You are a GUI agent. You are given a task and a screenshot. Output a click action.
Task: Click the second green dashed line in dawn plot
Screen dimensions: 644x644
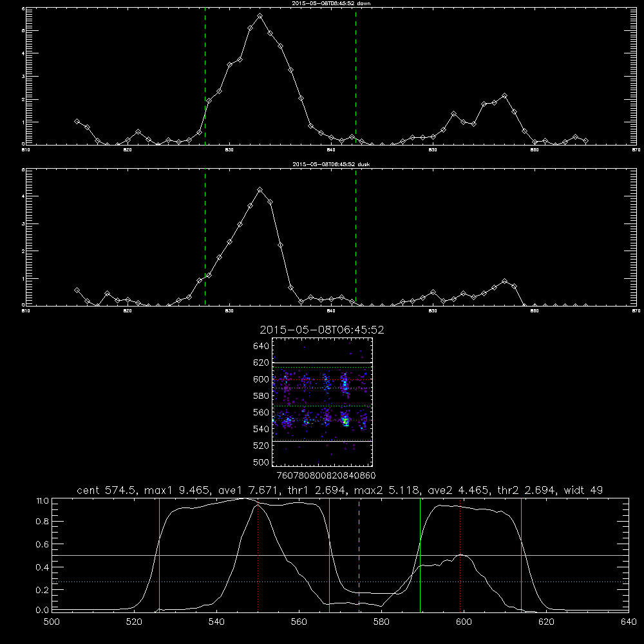point(355,76)
